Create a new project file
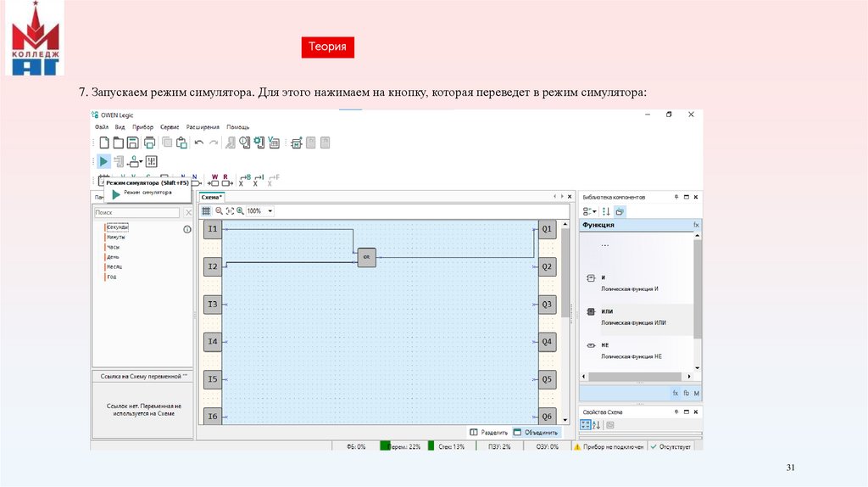Image resolution: width=868 pixels, height=487 pixels. click(x=104, y=143)
